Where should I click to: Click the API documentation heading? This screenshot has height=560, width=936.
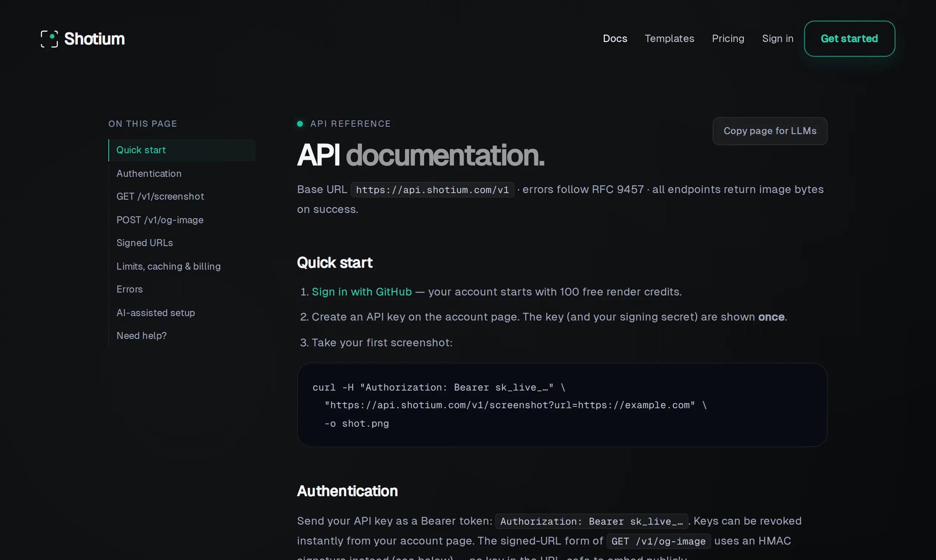[420, 155]
